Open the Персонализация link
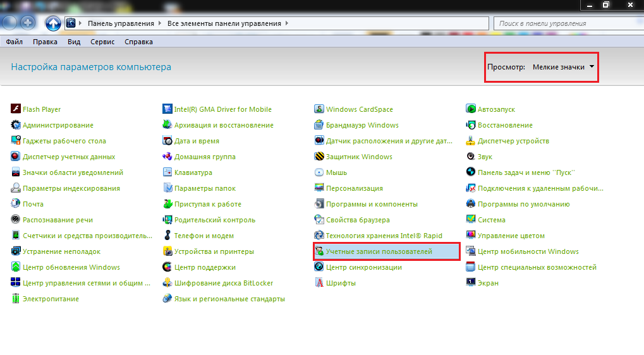Viewport: 644px width, 355px height. [x=355, y=188]
